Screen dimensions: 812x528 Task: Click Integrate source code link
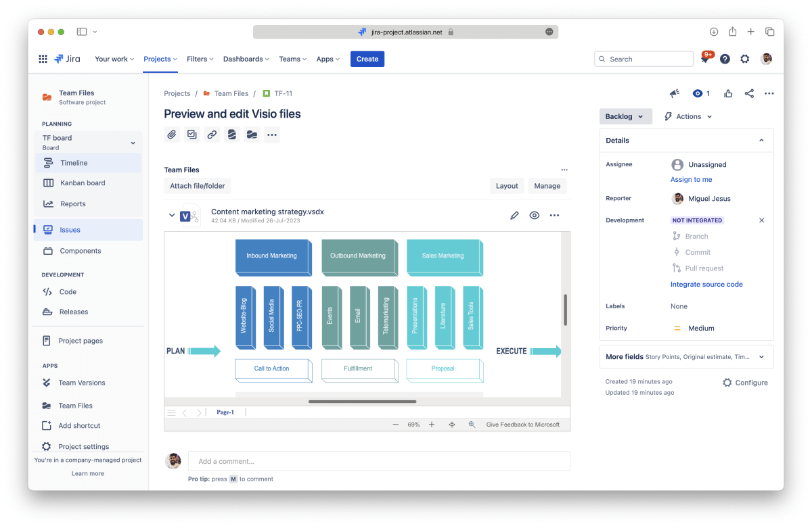click(706, 285)
